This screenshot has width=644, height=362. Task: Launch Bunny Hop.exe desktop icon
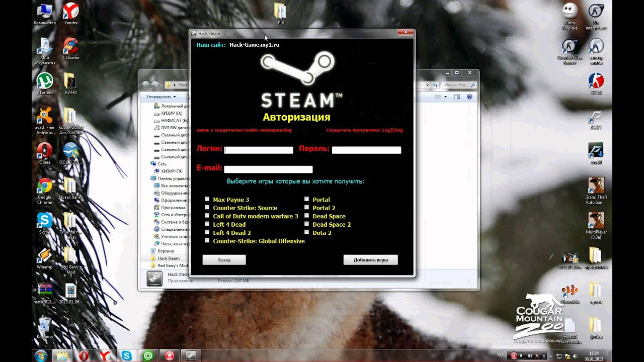pos(570,17)
